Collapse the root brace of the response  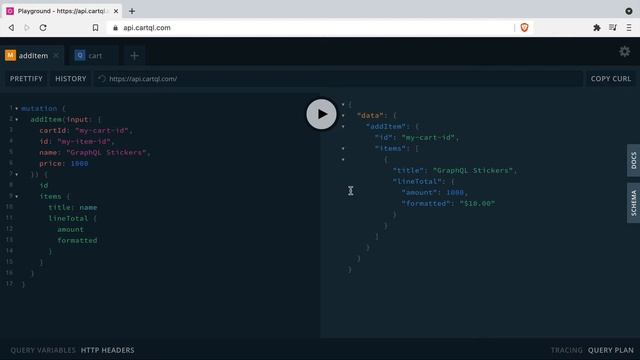pyautogui.click(x=343, y=104)
